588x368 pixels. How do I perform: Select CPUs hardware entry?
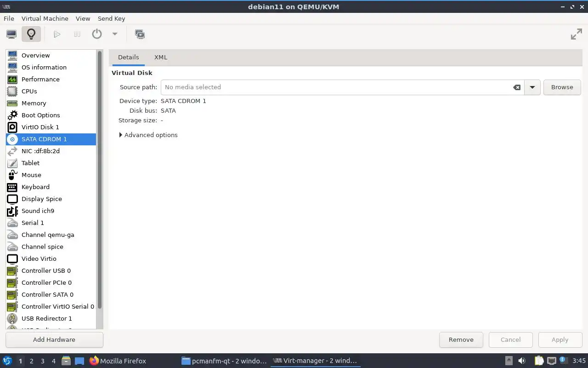click(x=51, y=91)
